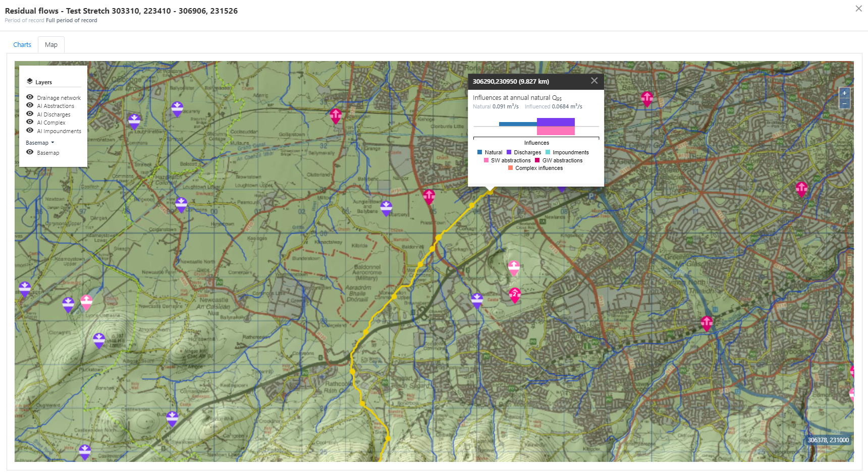The image size is (868, 473).
Task: Click the purple Discharges bar in chart
Action: click(x=555, y=122)
